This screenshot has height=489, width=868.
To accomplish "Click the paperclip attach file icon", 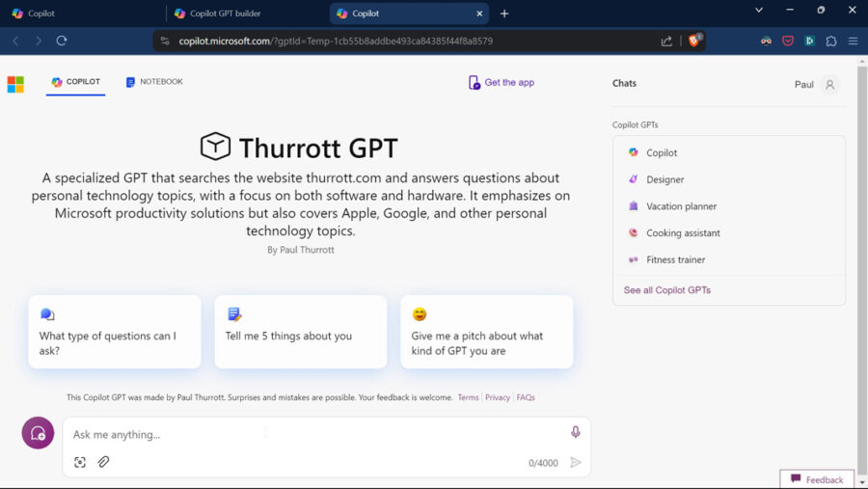I will click(103, 462).
